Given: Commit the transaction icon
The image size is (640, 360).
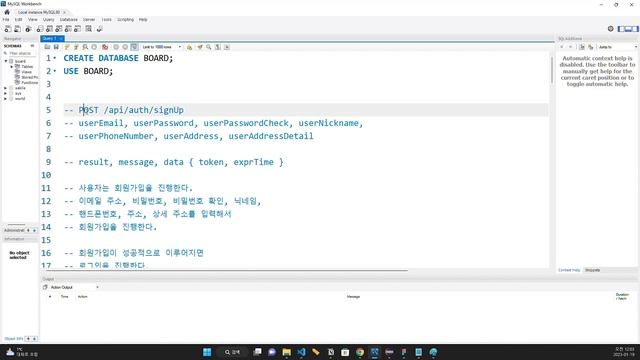Looking at the screenshot, I should [116, 47].
